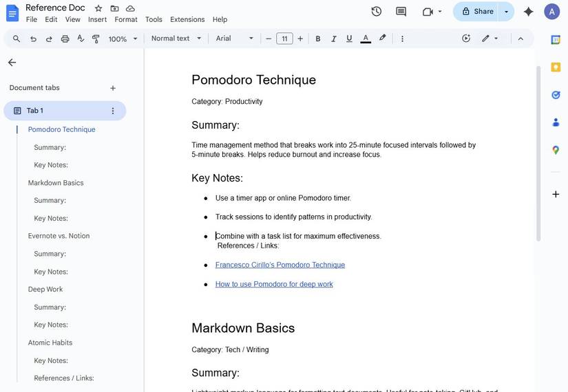Jump to Markdown Basics in outline
The height and width of the screenshot is (392, 568).
coord(56,183)
